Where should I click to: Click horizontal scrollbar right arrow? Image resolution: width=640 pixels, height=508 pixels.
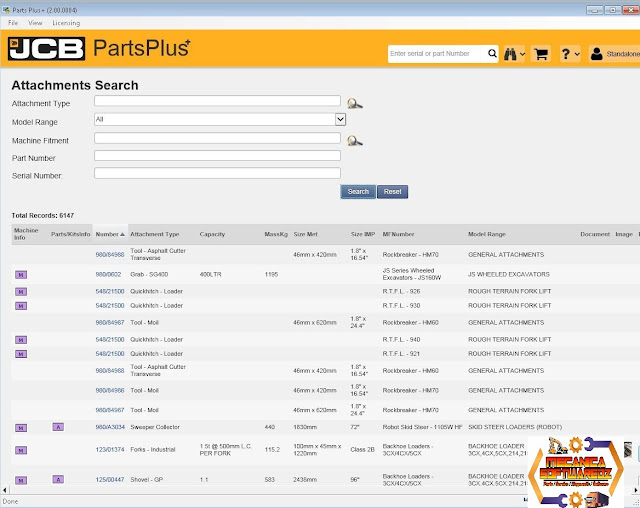click(x=636, y=490)
